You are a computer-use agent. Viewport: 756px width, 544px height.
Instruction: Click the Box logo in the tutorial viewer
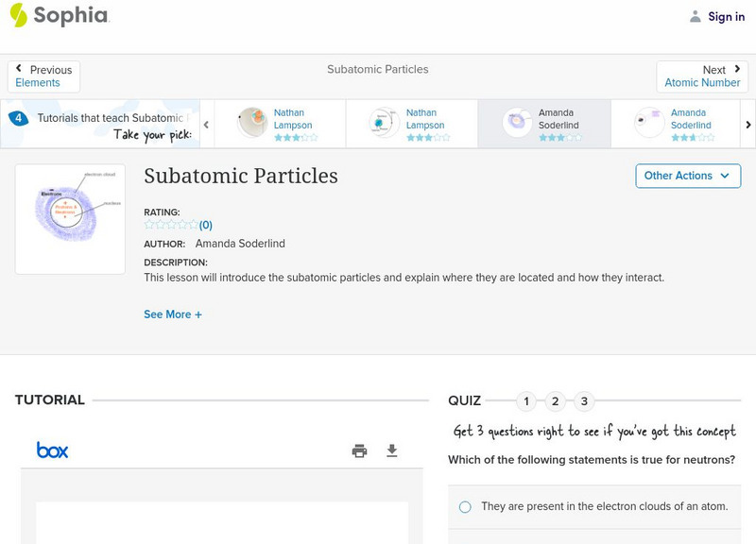[52, 450]
